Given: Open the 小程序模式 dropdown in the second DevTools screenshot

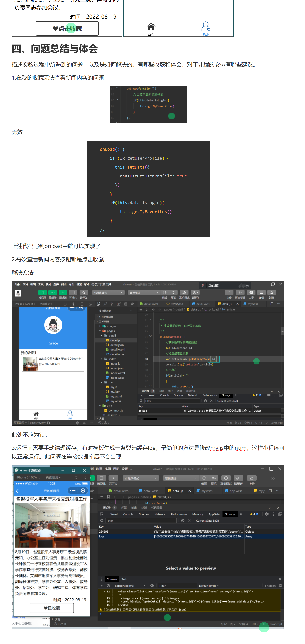Looking at the screenshot, I should tap(141, 478).
